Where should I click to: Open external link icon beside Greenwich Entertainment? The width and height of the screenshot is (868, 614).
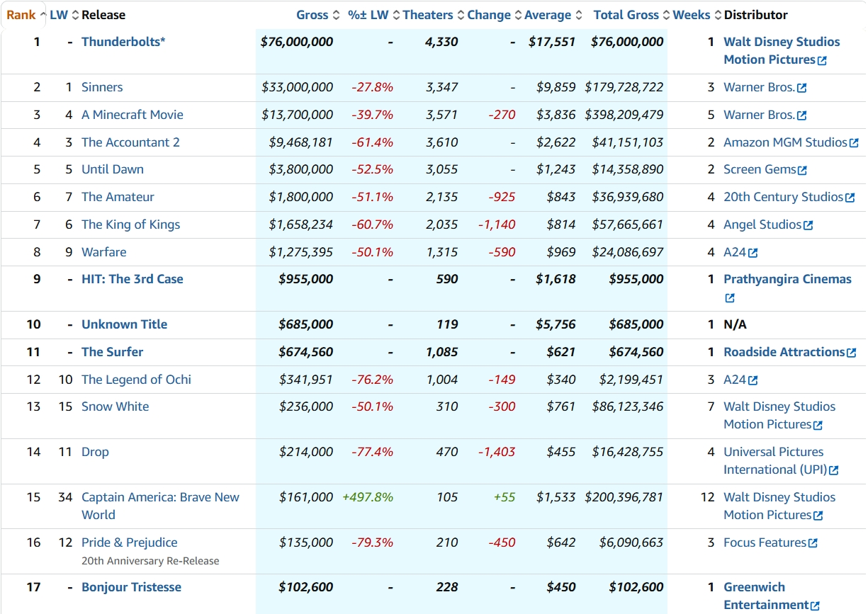pos(815,606)
